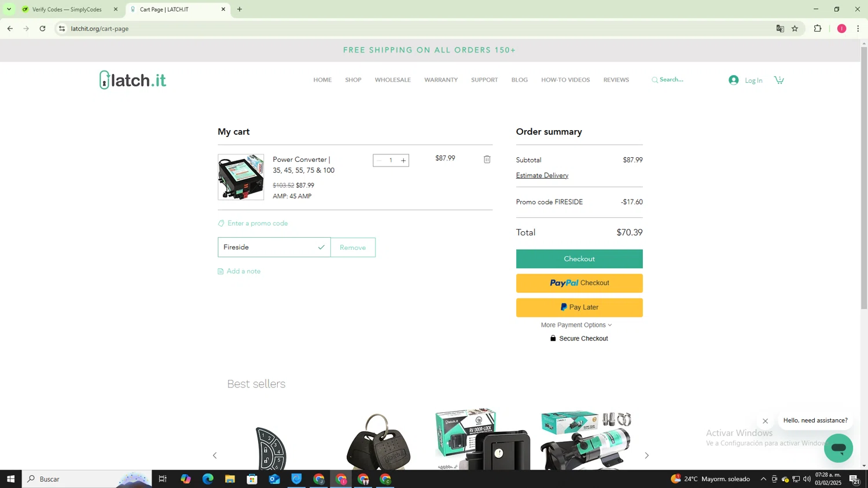Click the address bar URL

(100, 28)
